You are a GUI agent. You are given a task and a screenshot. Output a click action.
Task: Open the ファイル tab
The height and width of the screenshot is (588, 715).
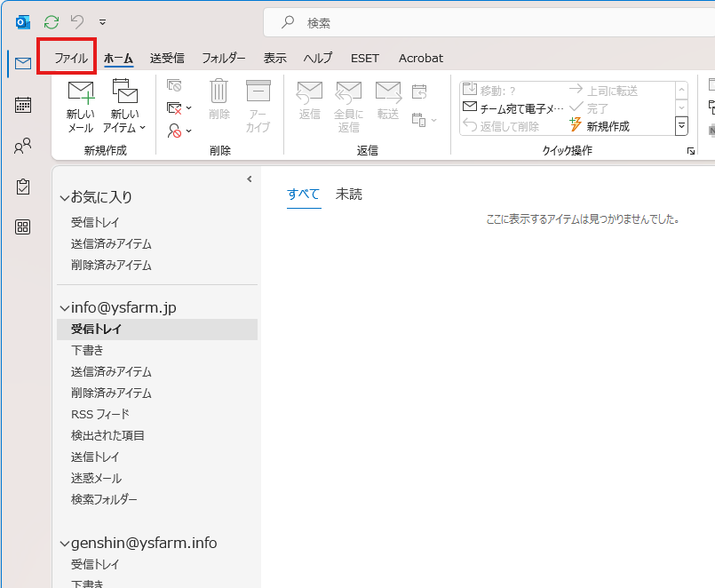71,58
